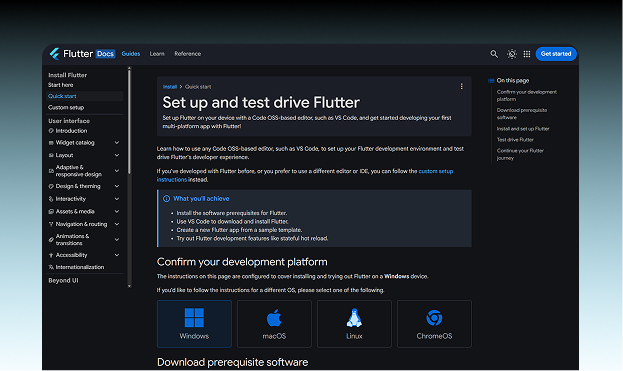The width and height of the screenshot is (623, 371).
Task: Jump to Confirm your development platform
Action: [526, 96]
